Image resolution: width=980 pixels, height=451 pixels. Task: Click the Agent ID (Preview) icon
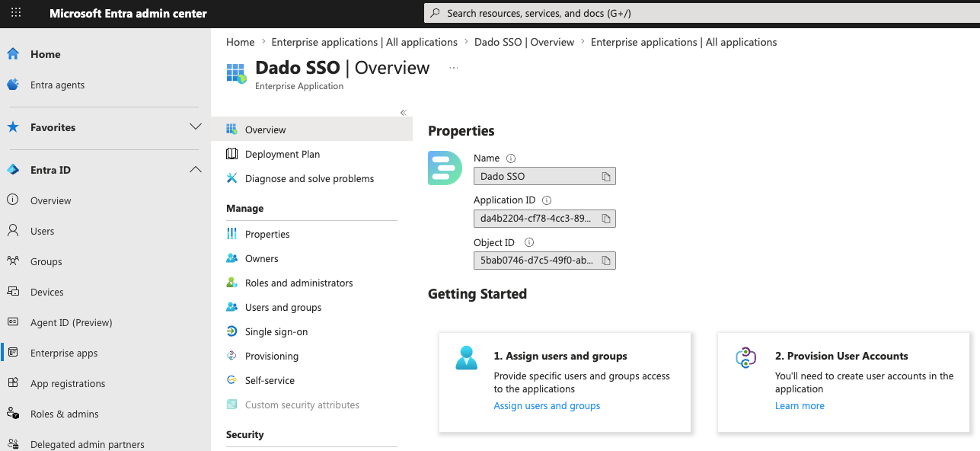coord(13,322)
